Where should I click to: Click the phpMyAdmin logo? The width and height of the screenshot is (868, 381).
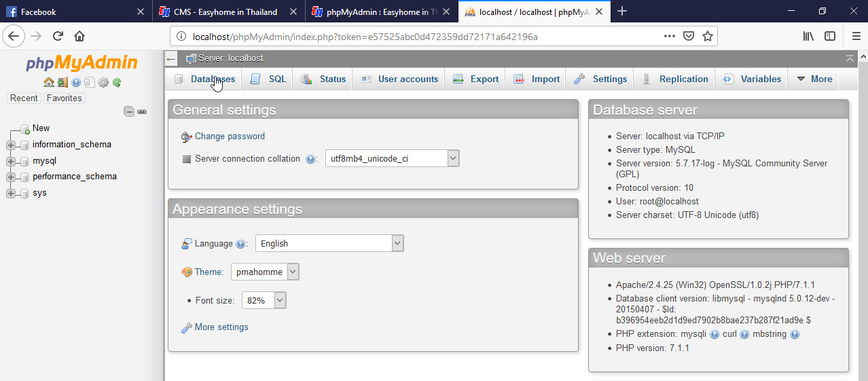[x=82, y=63]
